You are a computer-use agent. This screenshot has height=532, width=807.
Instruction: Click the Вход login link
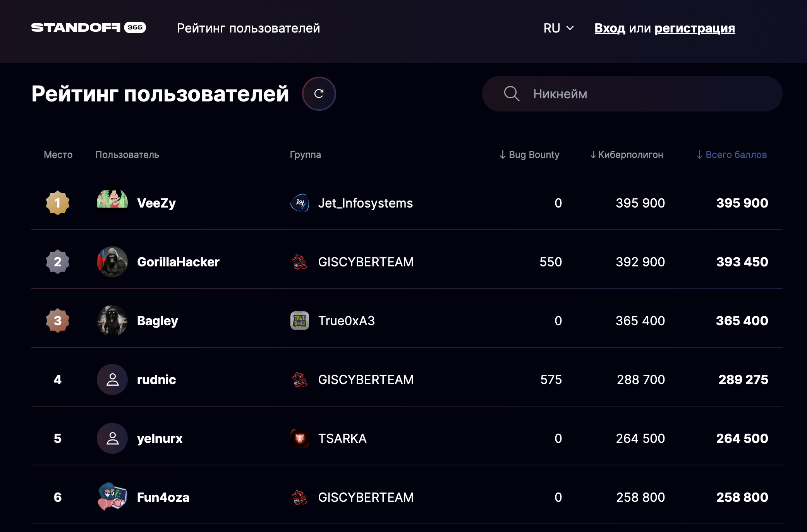pos(610,28)
